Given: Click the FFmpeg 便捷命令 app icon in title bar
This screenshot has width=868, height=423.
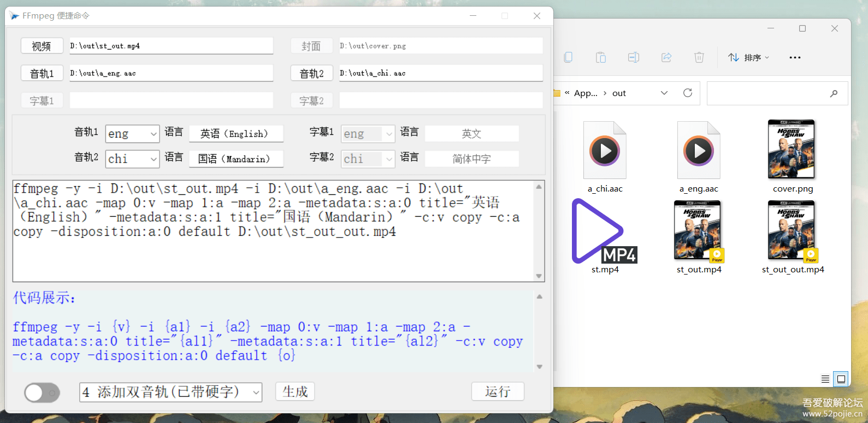Looking at the screenshot, I should tap(14, 16).
